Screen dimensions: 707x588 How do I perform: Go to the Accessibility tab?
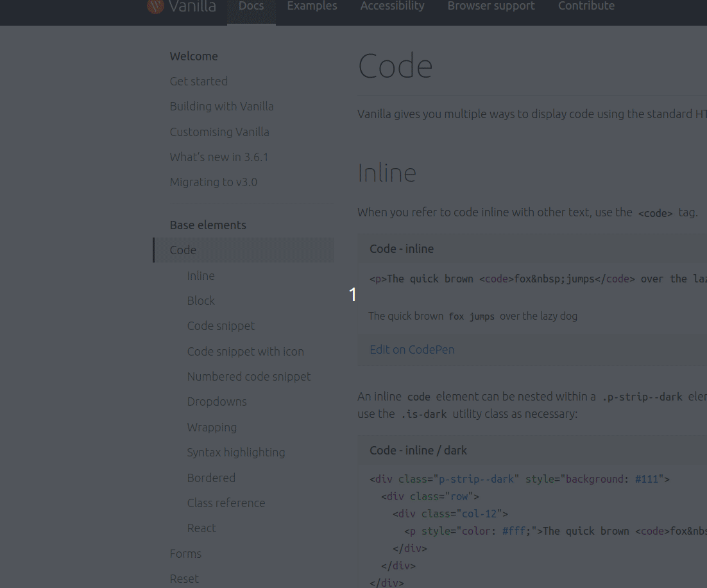(392, 6)
